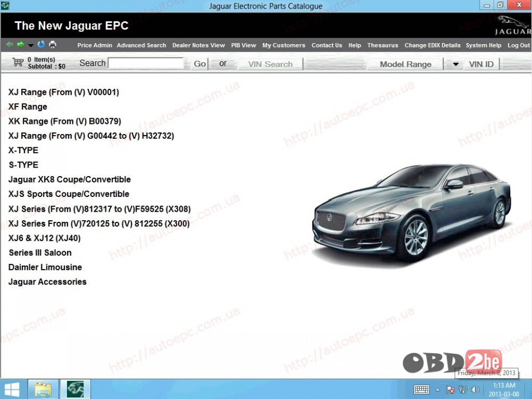Click the Go button
This screenshot has height=399, width=532.
click(x=199, y=64)
